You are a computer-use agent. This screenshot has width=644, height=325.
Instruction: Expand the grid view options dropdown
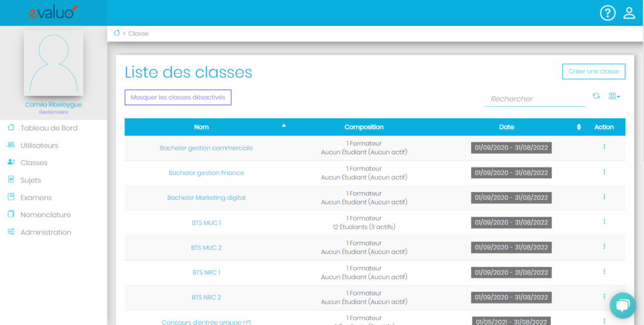614,96
